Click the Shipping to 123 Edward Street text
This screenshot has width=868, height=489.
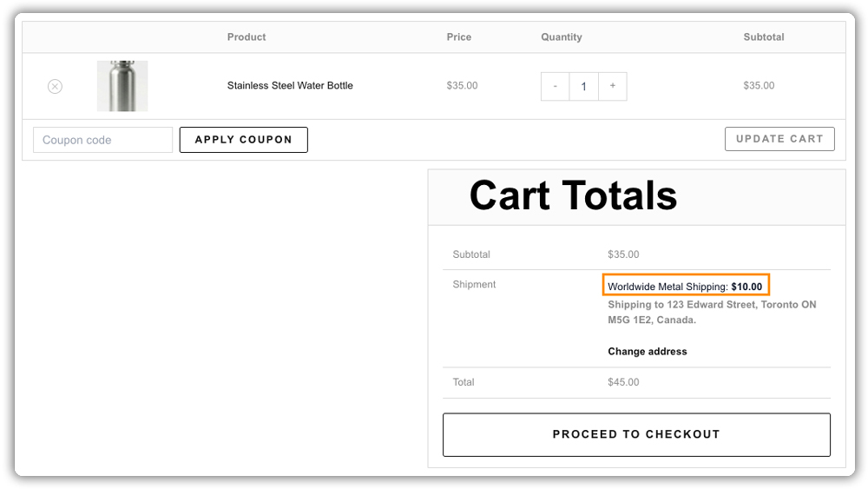[712, 312]
